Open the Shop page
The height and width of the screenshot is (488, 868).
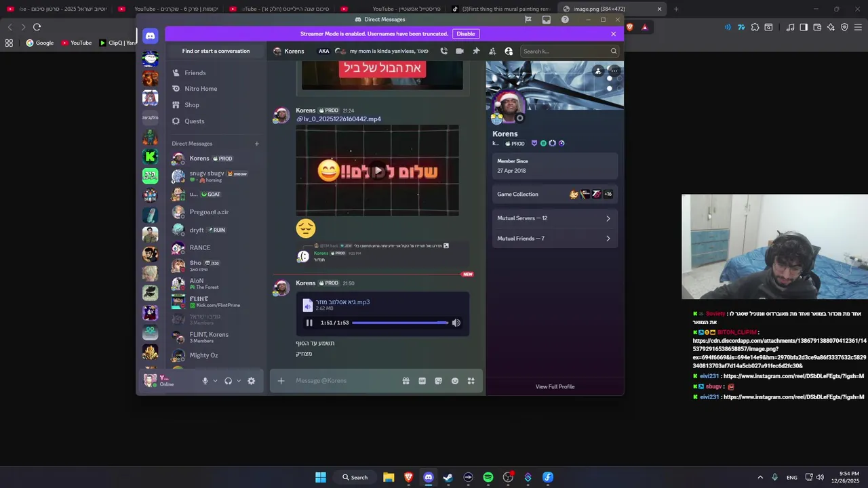click(216, 105)
